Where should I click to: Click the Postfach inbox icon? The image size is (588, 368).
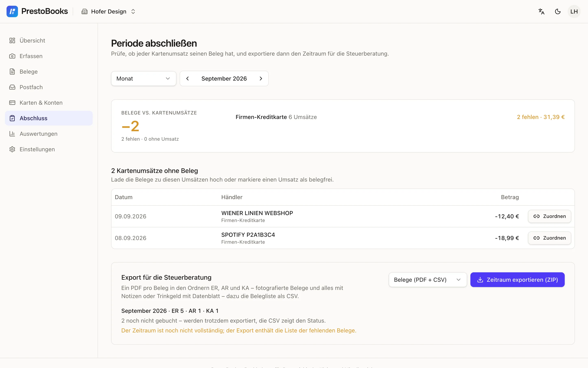[12, 87]
